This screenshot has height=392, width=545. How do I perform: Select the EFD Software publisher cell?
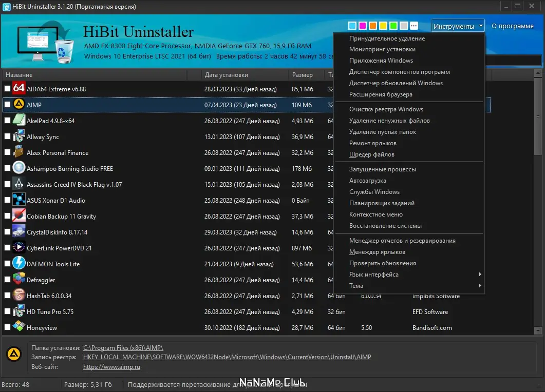(x=430, y=312)
